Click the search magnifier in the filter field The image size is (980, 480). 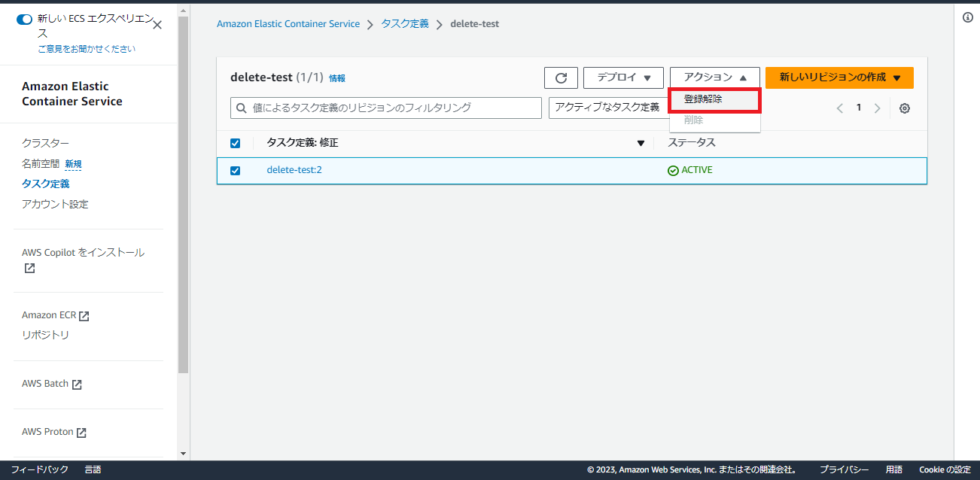(x=242, y=108)
